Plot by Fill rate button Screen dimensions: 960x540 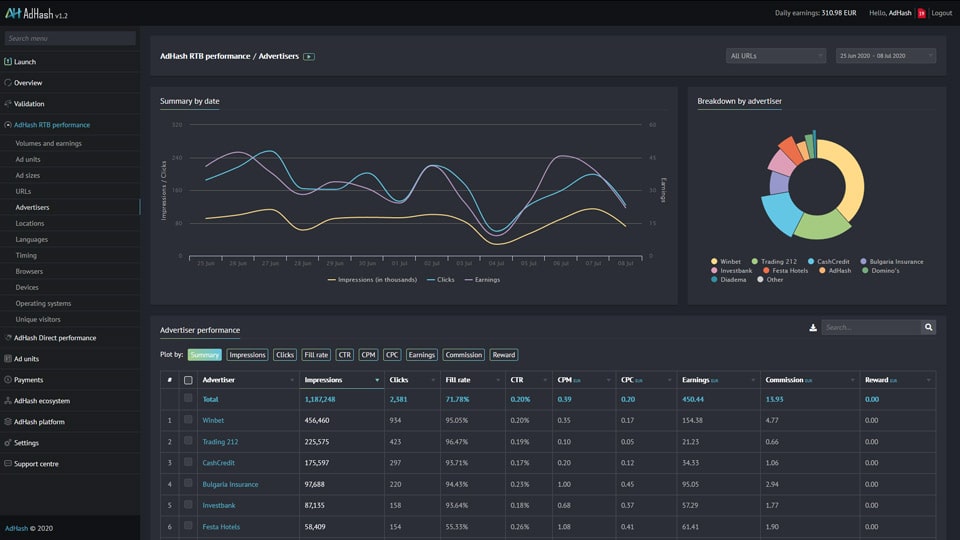pos(315,355)
